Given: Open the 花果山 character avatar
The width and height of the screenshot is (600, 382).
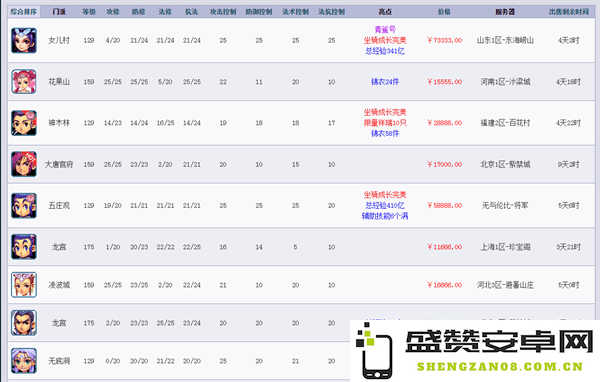Looking at the screenshot, I should click(24, 82).
